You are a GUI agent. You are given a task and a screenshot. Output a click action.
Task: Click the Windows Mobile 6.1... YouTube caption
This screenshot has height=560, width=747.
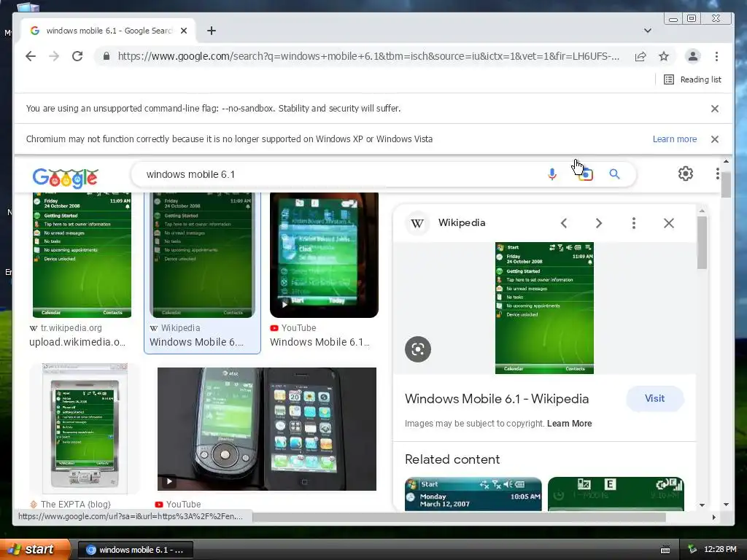tap(320, 342)
